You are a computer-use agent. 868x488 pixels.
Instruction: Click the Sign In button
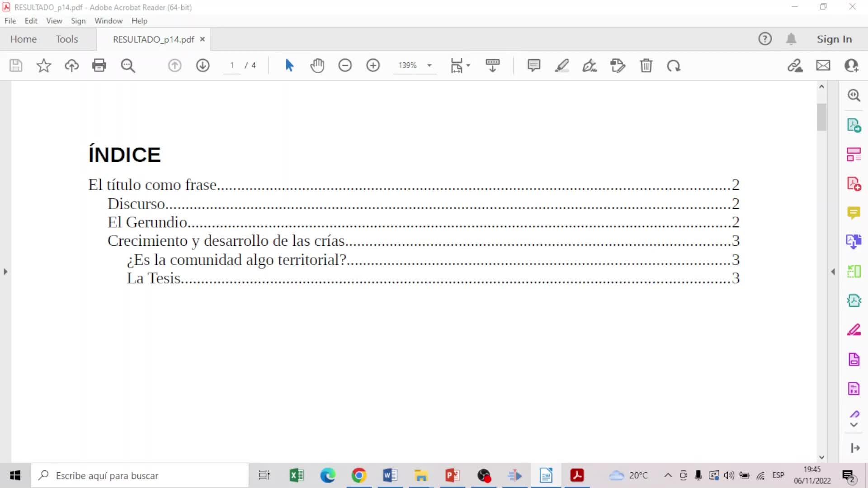pos(834,39)
